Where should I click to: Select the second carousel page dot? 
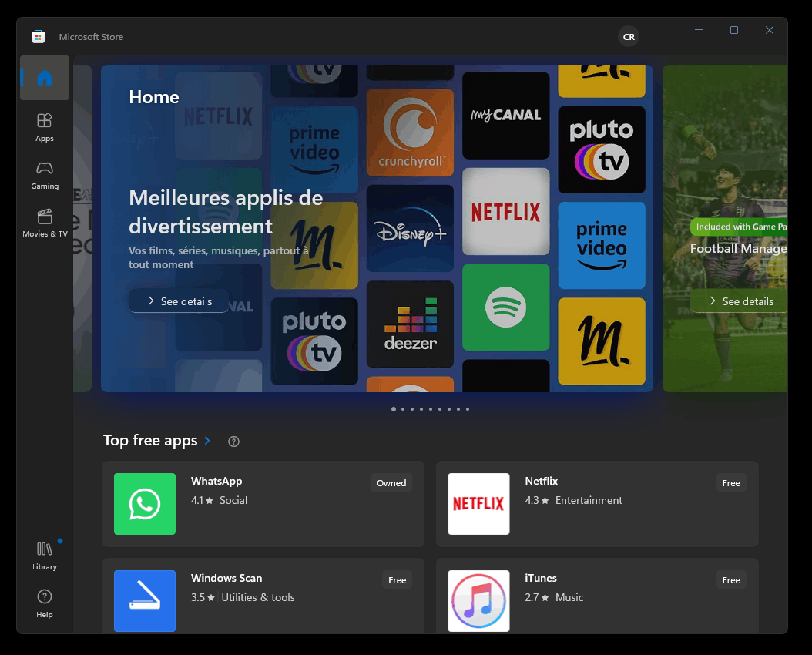(x=403, y=409)
